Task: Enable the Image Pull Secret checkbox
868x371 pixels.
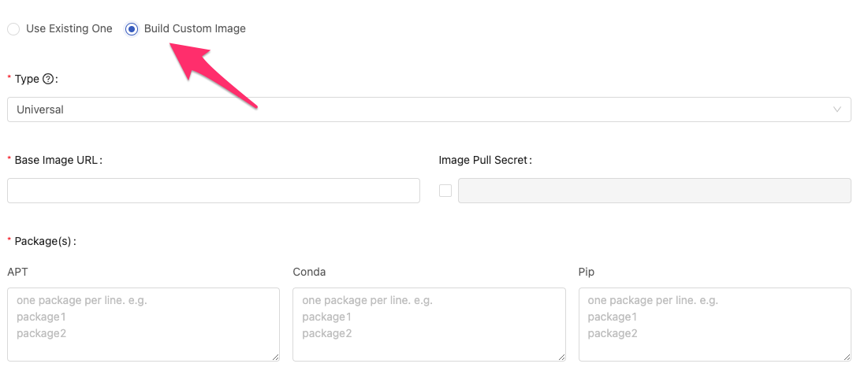Action: 445,191
